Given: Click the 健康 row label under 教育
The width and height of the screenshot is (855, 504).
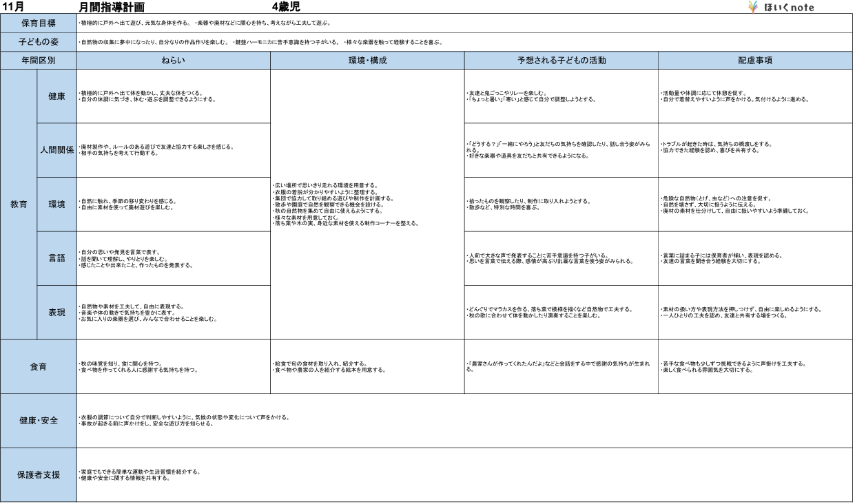Looking at the screenshot, I should click(56, 96).
